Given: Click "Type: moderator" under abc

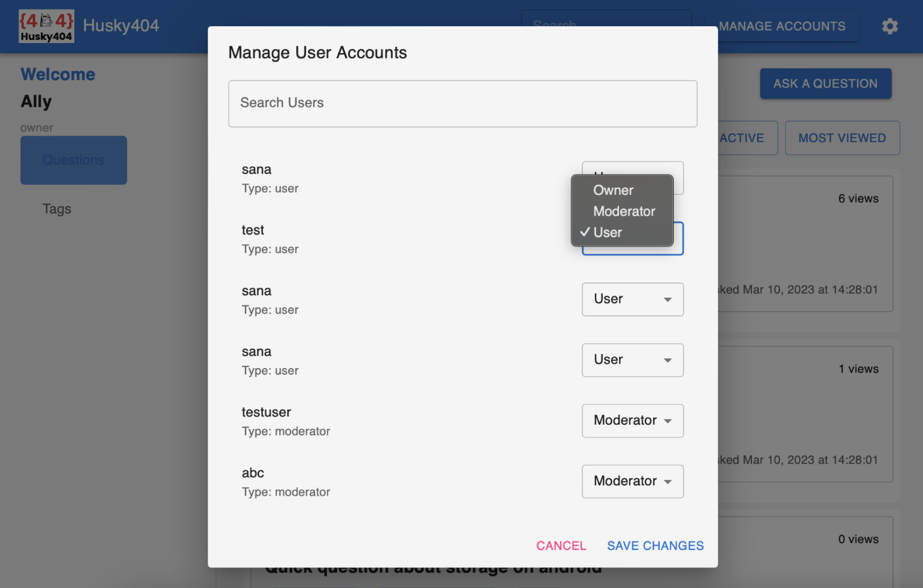Looking at the screenshot, I should (286, 492).
